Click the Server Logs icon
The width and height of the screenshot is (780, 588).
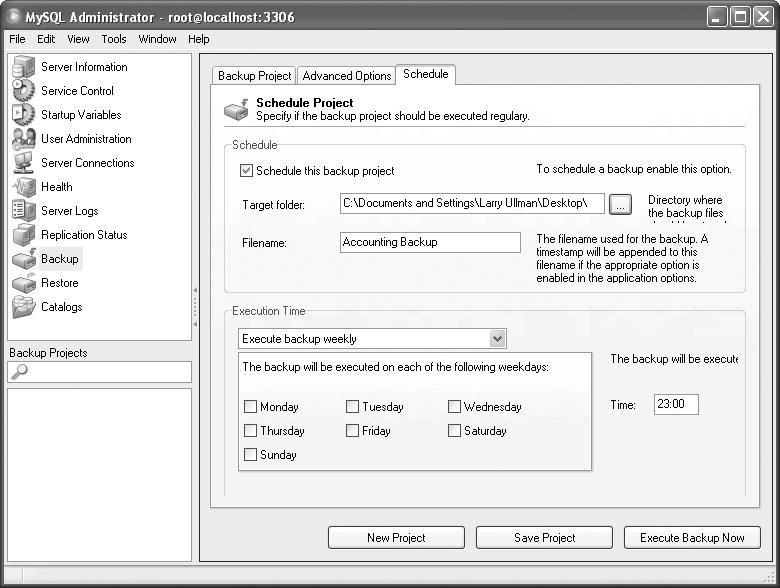(23, 210)
